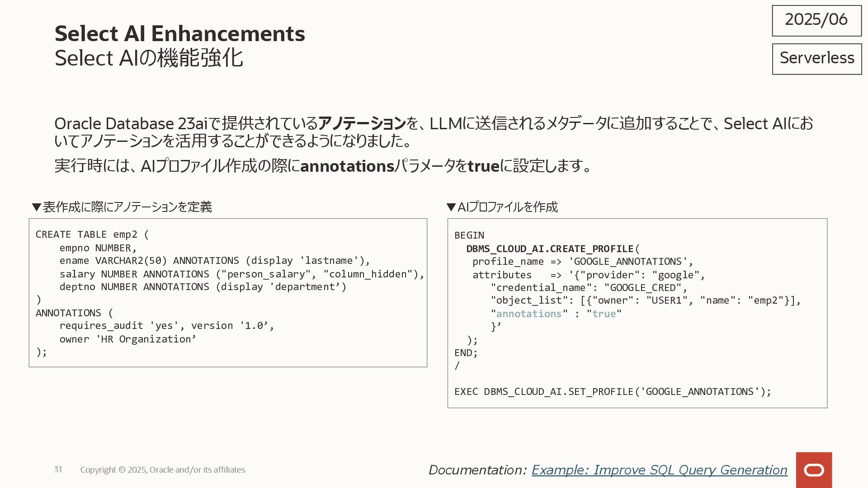
Task: Click the heading '▼表作成に際にアノテーションを定義'
Action: pos(122,207)
